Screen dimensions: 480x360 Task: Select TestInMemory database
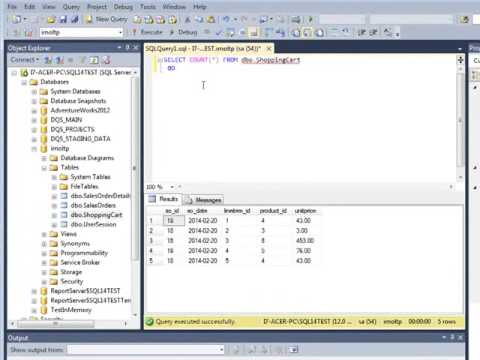coord(71,310)
